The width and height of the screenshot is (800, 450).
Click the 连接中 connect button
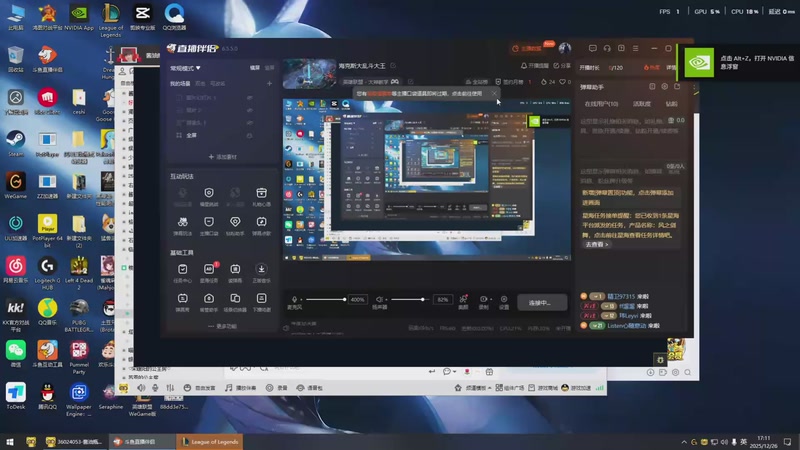(x=541, y=303)
